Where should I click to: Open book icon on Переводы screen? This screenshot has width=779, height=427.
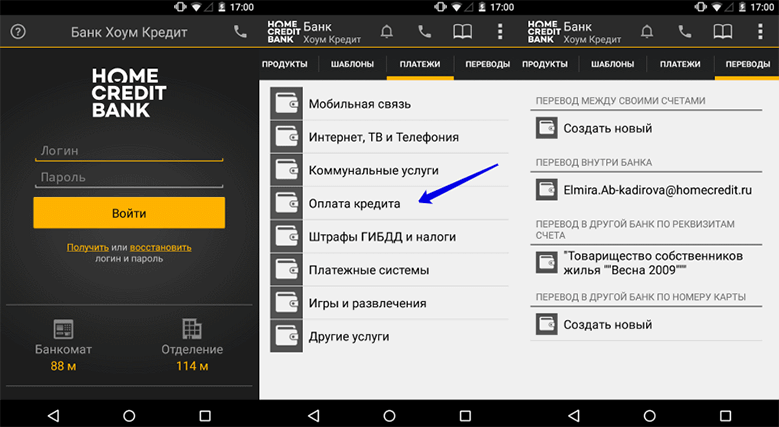point(722,32)
